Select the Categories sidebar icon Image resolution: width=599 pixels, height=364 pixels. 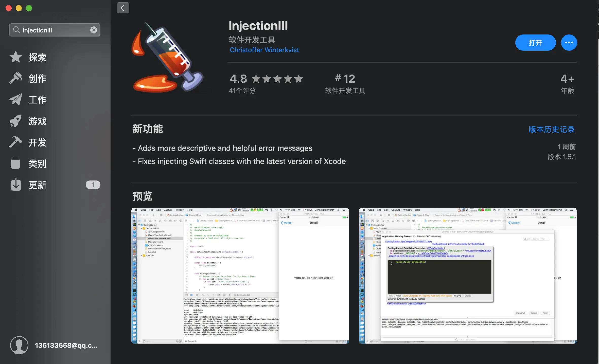coord(16,163)
